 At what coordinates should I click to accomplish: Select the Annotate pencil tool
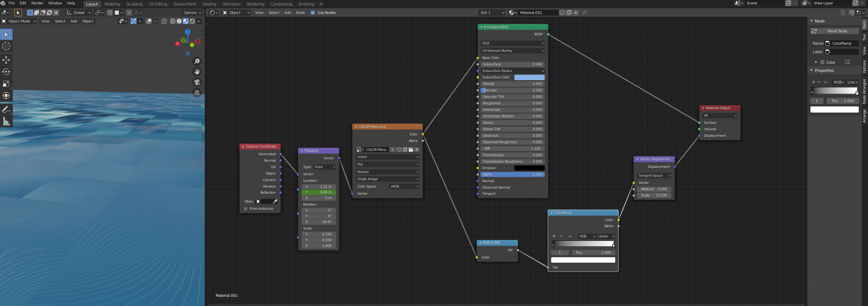click(x=6, y=110)
